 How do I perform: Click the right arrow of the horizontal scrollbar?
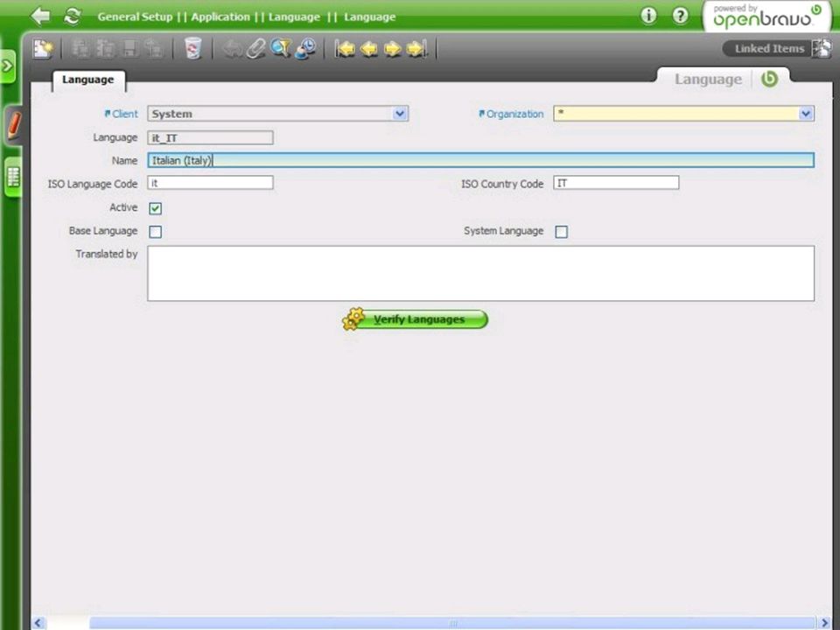pos(825,622)
